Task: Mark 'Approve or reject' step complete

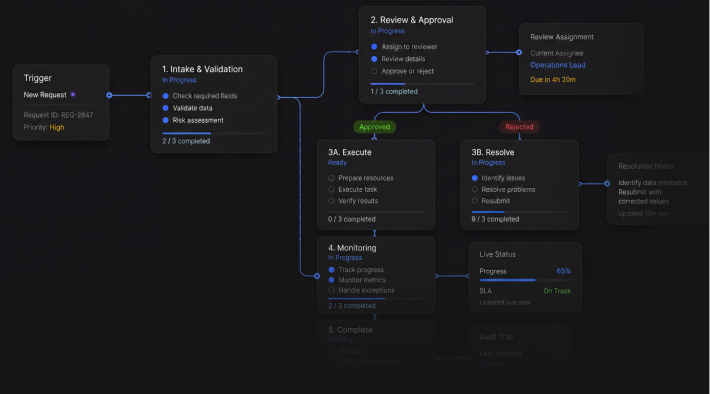Action: coord(374,71)
